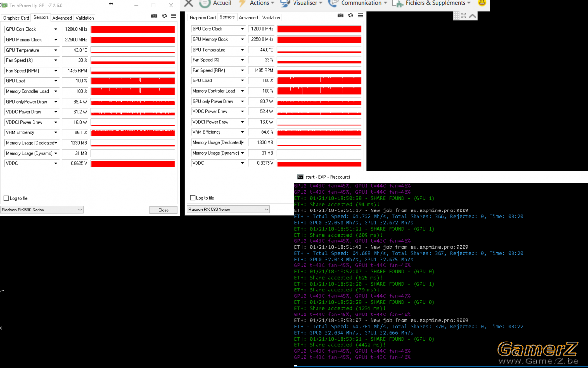Viewport: 588px width, 368px height.
Task: Select the Sensors tab in left GPU-Z window
Action: coord(41,17)
